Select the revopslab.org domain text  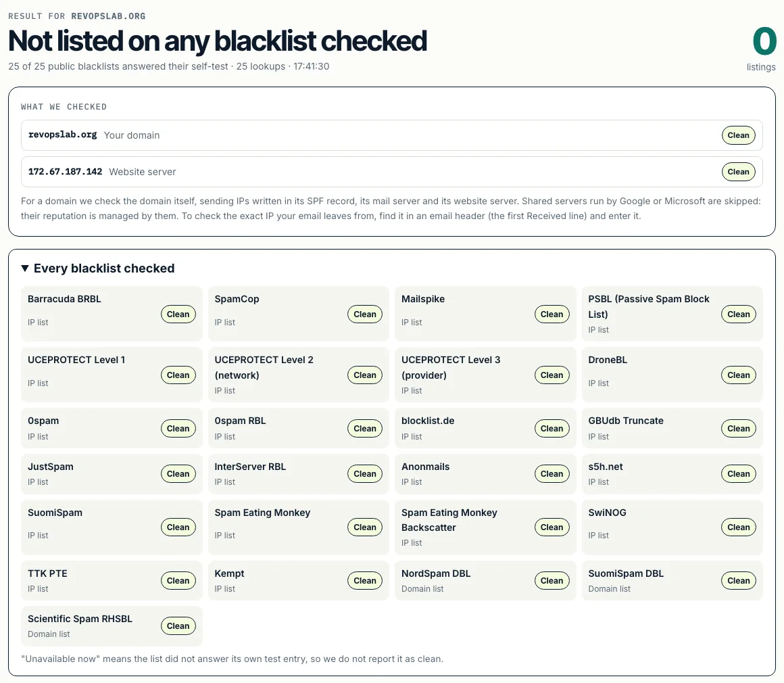coord(62,135)
